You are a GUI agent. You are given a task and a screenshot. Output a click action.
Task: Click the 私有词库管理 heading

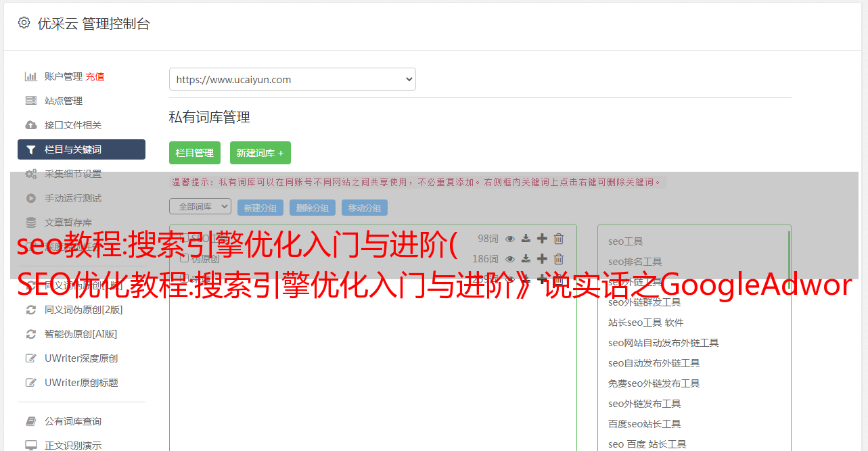pos(210,117)
